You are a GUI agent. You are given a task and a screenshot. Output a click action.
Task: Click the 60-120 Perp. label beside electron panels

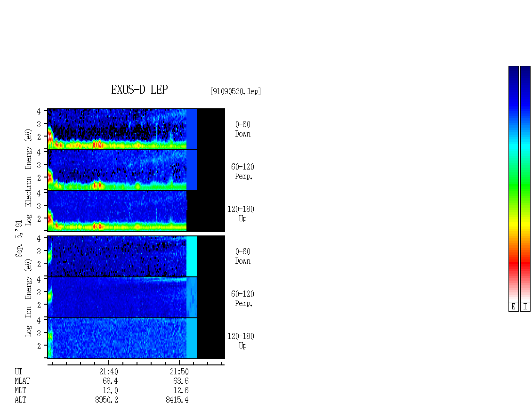pyautogui.click(x=242, y=172)
